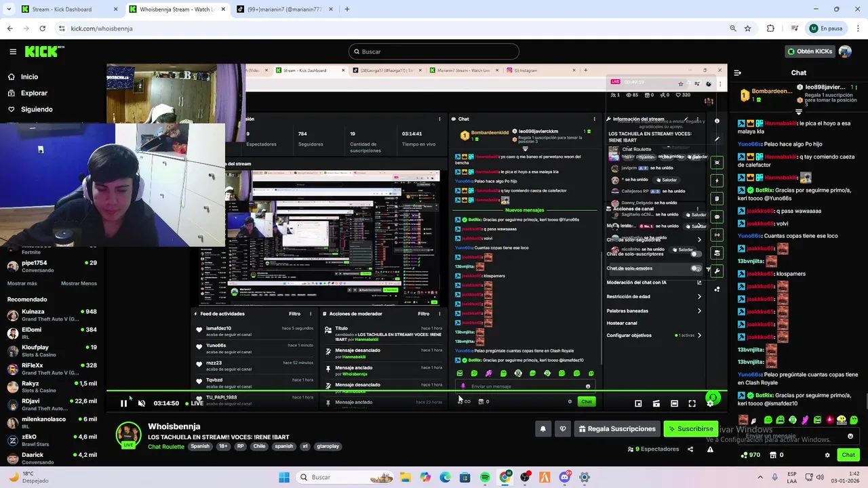
Task: Click the KICK logo
Action: coord(44,52)
